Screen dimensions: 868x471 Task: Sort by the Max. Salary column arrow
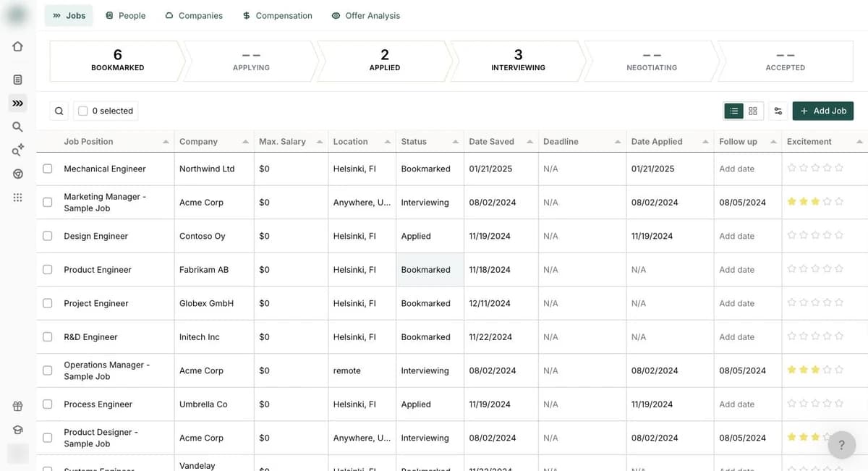(319, 142)
